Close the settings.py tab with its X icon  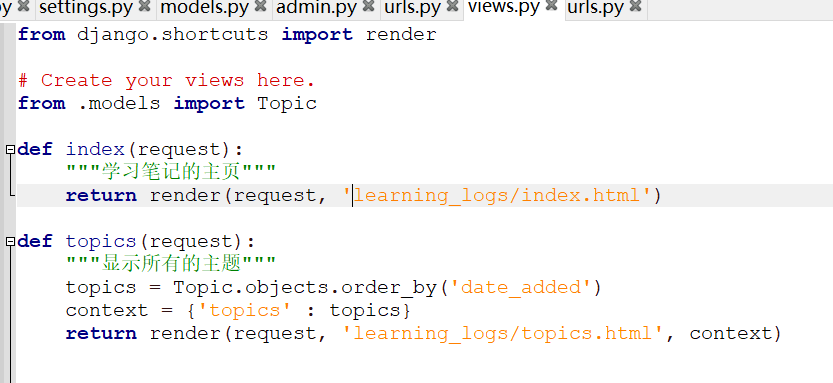pos(144,6)
